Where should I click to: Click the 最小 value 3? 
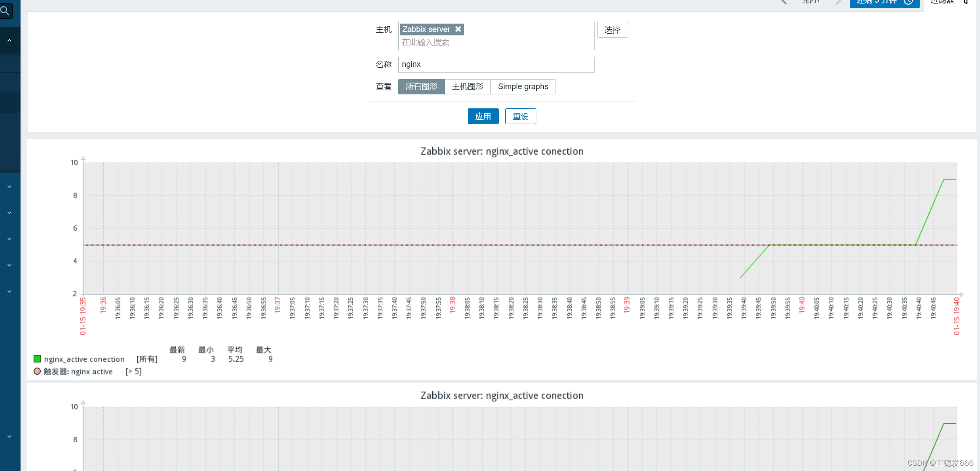(x=213, y=359)
